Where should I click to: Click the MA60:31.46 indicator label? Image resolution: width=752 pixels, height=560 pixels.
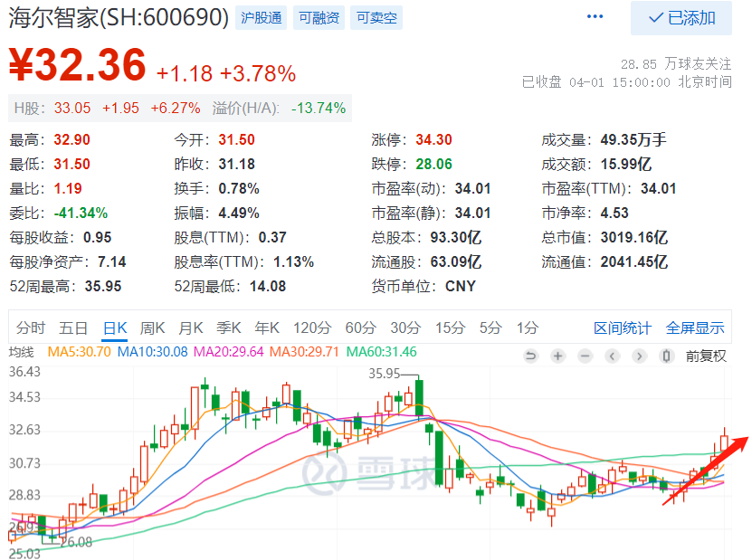[382, 352]
